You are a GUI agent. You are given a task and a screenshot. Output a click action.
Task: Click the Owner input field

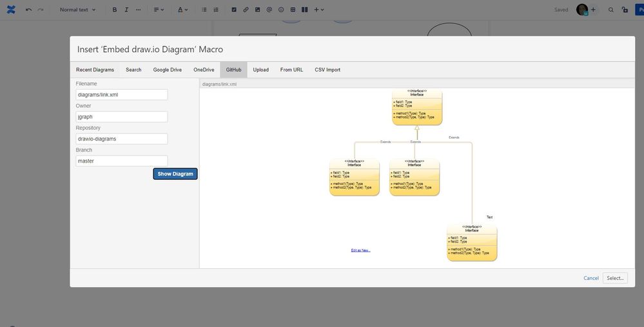122,117
